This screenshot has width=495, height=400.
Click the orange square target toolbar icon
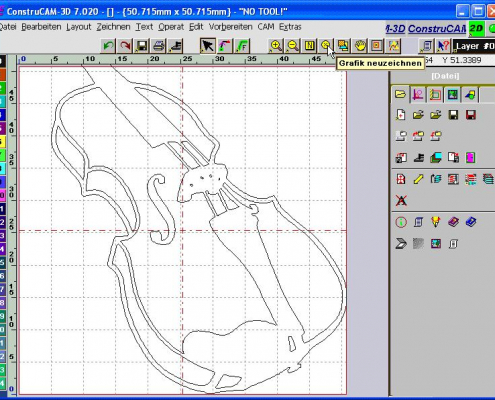[x=377, y=46]
